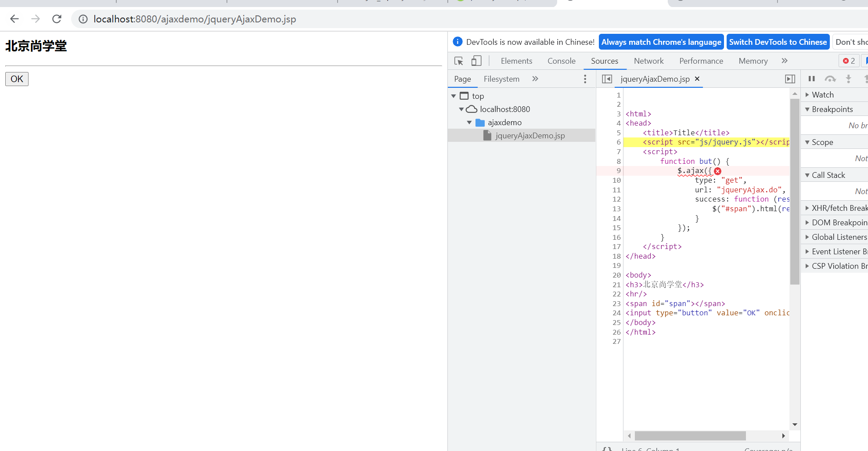Click line number 6 in gutter
This screenshot has width=868, height=451.
point(618,142)
